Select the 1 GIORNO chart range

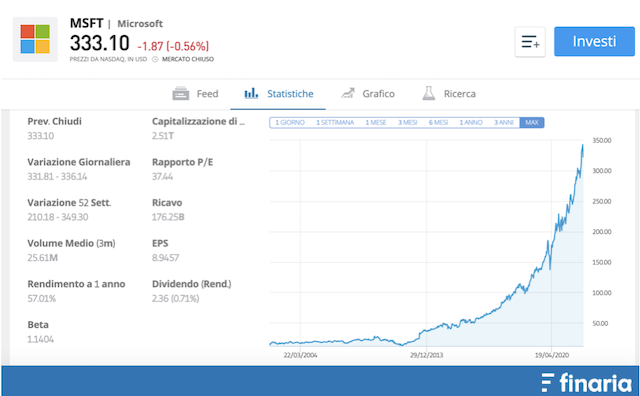click(290, 122)
